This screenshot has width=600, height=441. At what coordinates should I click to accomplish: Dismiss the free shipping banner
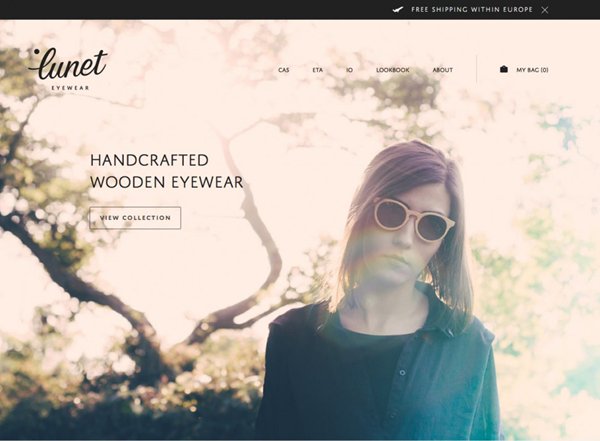coord(545,10)
